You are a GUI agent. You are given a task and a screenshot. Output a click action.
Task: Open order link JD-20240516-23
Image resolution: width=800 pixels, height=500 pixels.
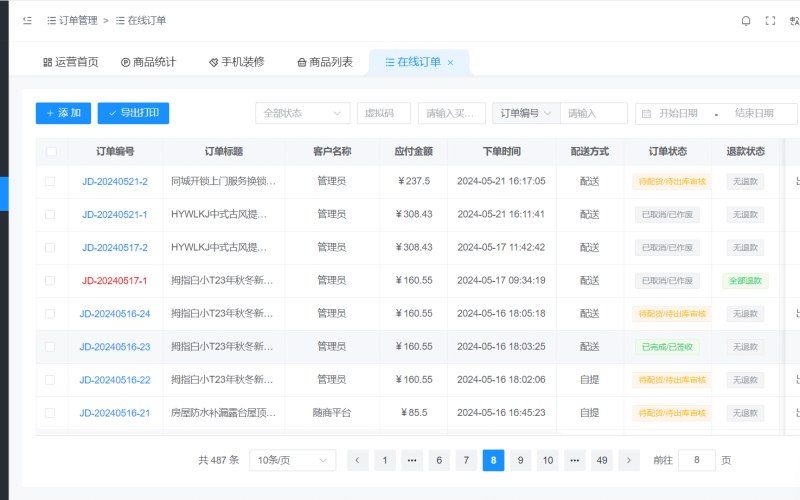click(x=115, y=347)
